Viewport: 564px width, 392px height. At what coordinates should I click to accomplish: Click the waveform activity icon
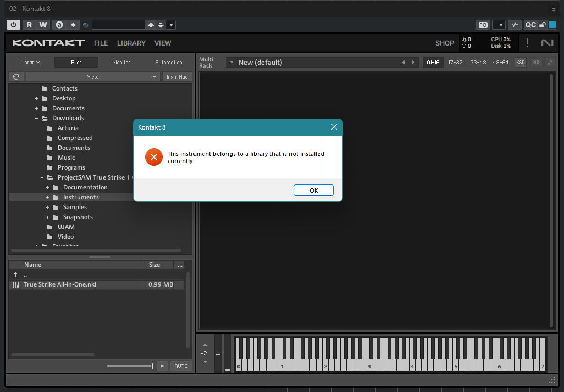(x=515, y=25)
